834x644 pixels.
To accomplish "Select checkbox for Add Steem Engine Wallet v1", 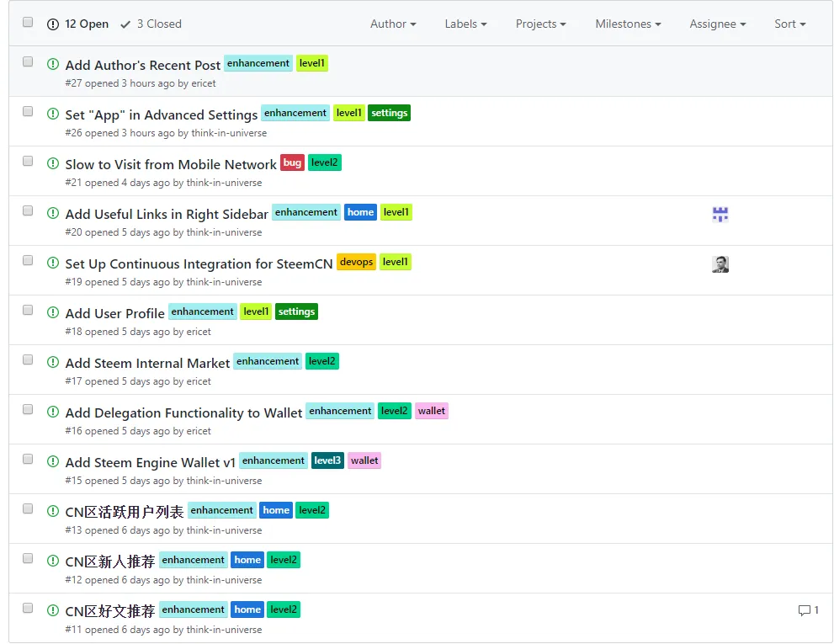I will tap(28, 460).
